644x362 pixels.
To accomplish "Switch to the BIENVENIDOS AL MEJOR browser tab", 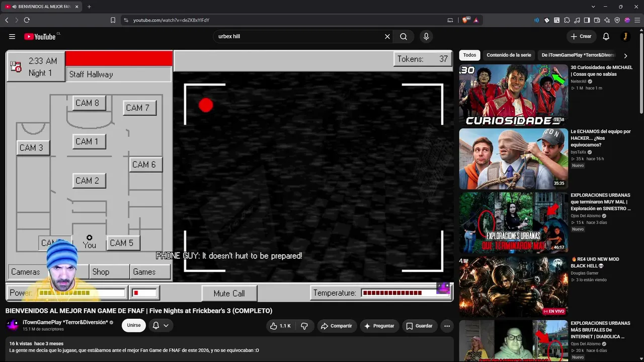I will point(40,7).
